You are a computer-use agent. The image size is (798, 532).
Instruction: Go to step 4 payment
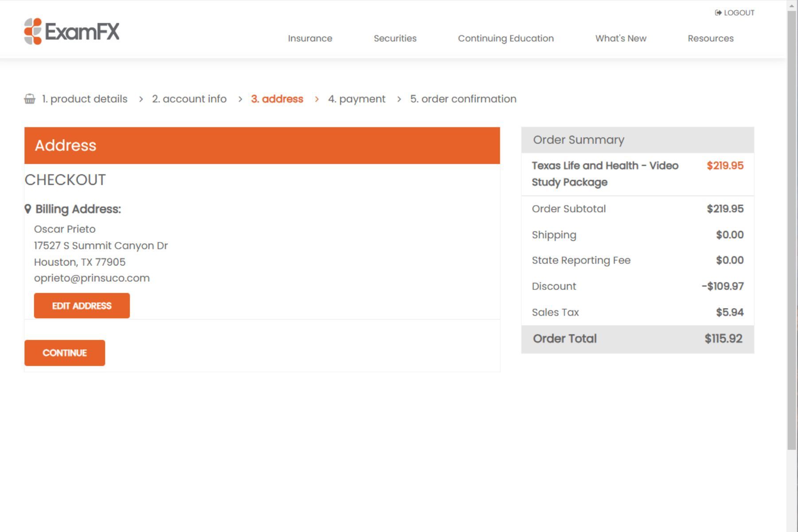coord(357,99)
